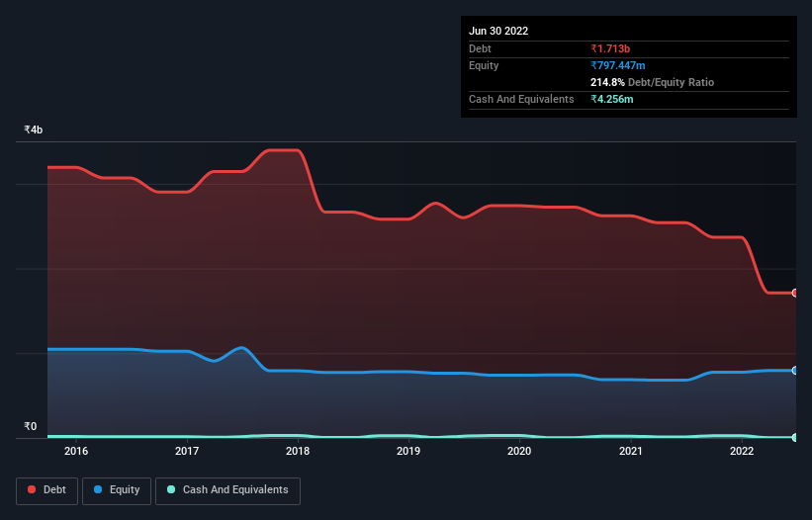
Task: Click the ₹1.713b debt value
Action: [610, 48]
